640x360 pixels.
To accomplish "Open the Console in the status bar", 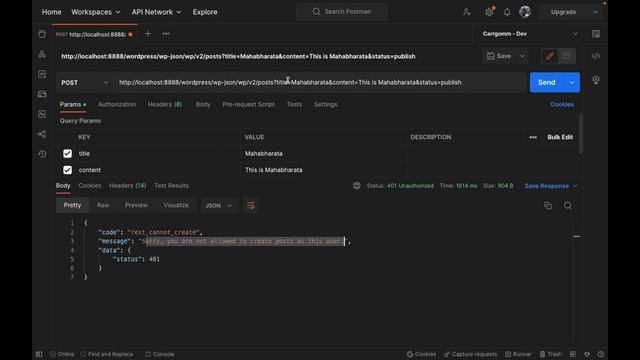I will 160,354.
